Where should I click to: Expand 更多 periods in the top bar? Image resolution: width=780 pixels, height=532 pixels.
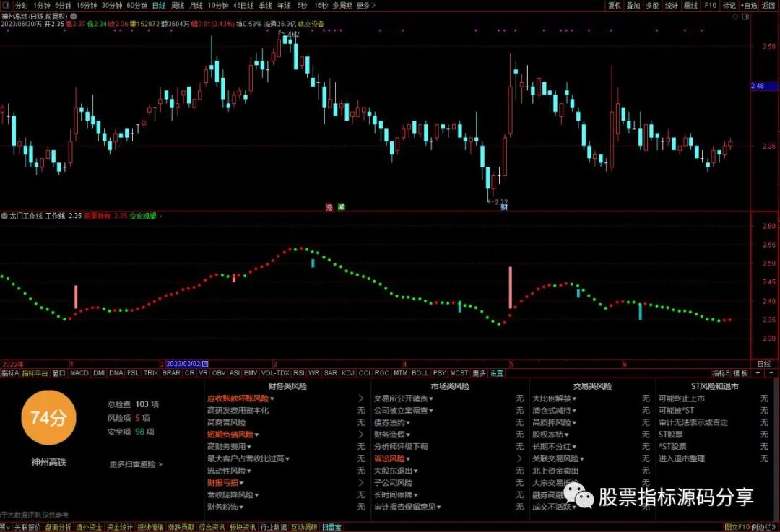pyautogui.click(x=365, y=6)
